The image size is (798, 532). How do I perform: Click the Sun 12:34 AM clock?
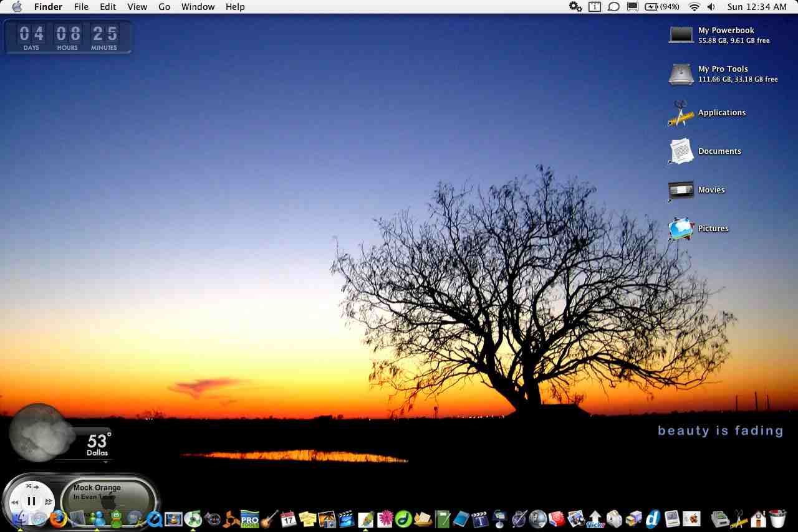757,7
